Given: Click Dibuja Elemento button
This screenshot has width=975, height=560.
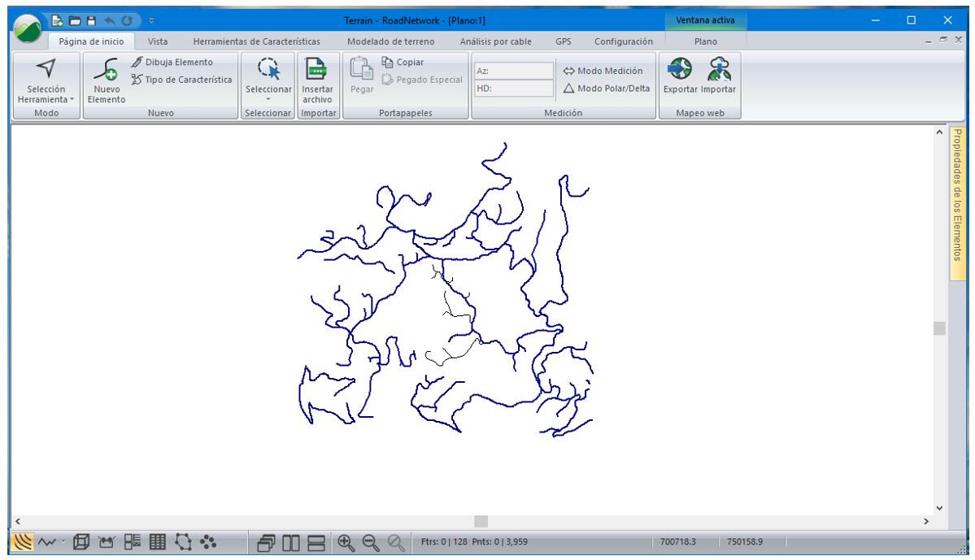Looking at the screenshot, I should 172,62.
